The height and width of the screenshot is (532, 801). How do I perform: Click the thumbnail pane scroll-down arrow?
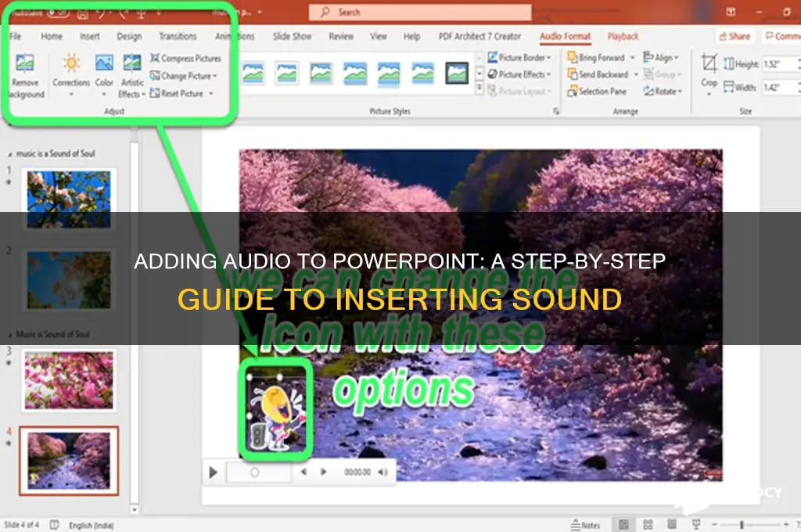pyautogui.click(x=135, y=509)
